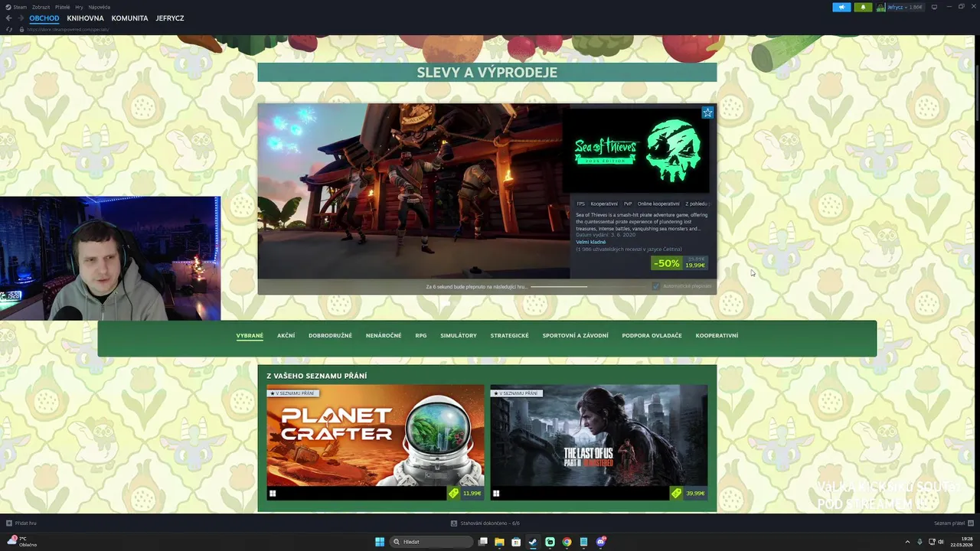Open the green notifications bell
This screenshot has height=551, width=980.
(x=864, y=7)
